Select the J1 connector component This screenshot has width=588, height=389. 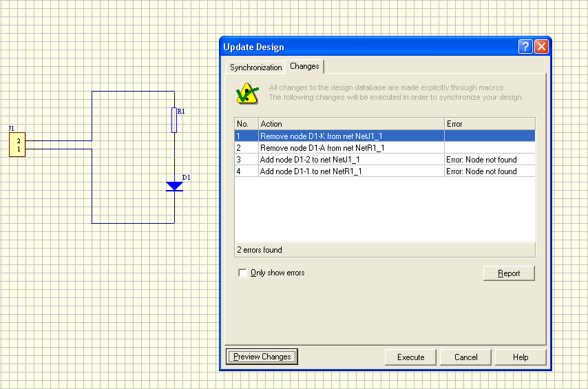17,145
